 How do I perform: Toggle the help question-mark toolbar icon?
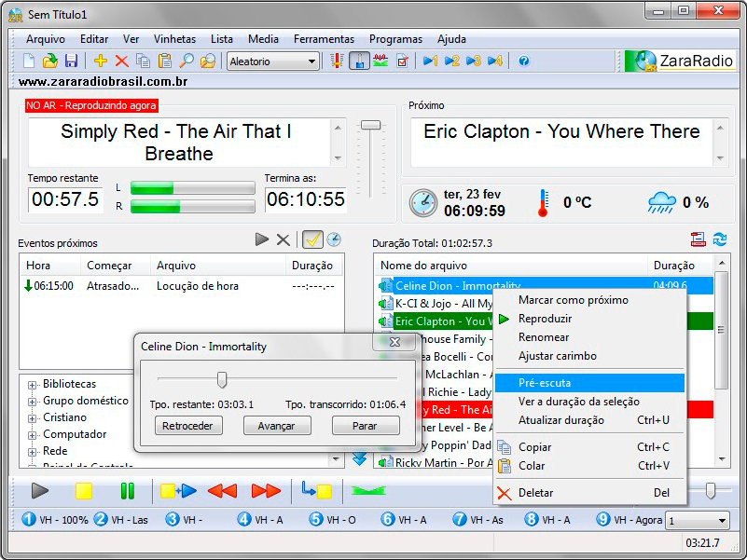click(523, 61)
